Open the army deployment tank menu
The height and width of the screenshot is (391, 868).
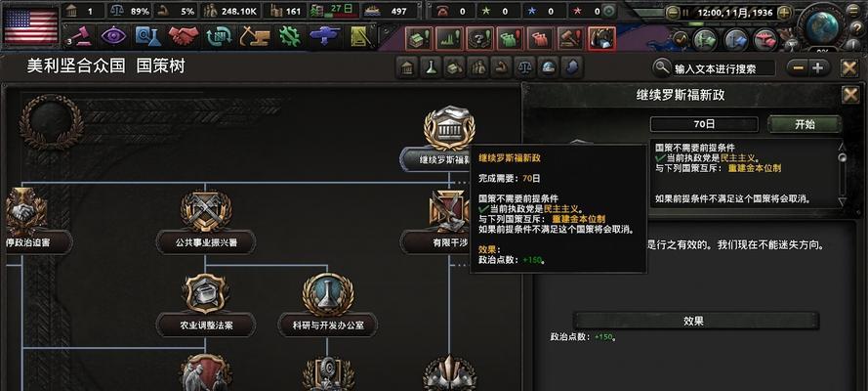coord(325,36)
